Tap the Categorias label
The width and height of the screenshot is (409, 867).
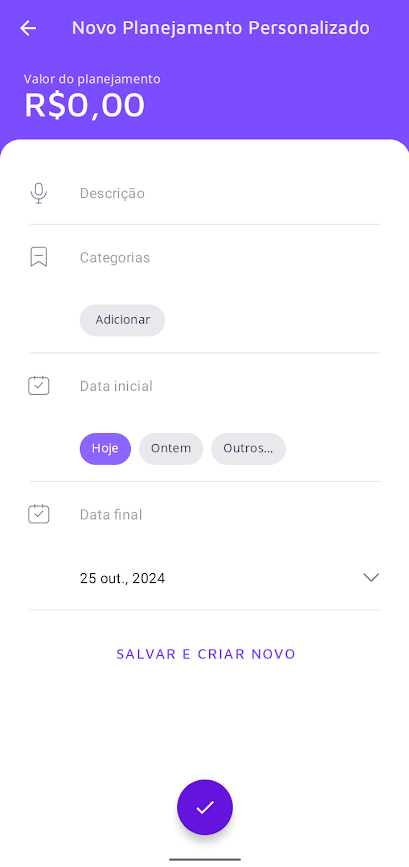click(115, 258)
